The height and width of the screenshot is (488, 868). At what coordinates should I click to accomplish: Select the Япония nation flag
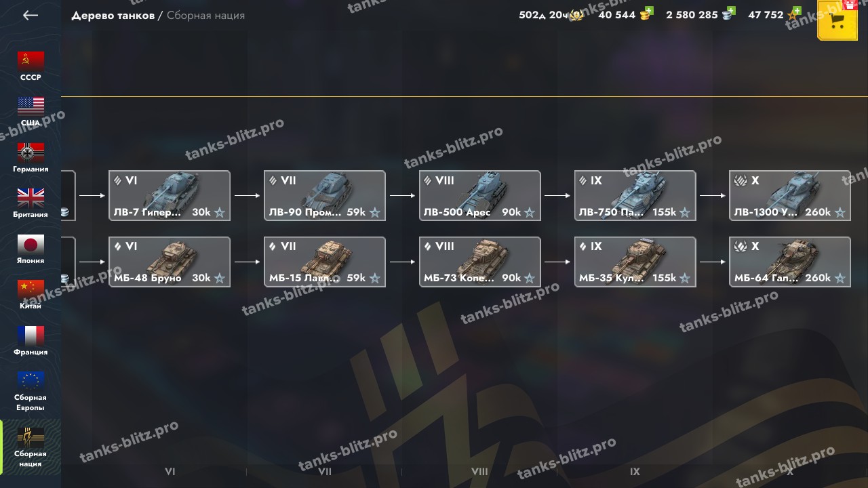pos(31,244)
